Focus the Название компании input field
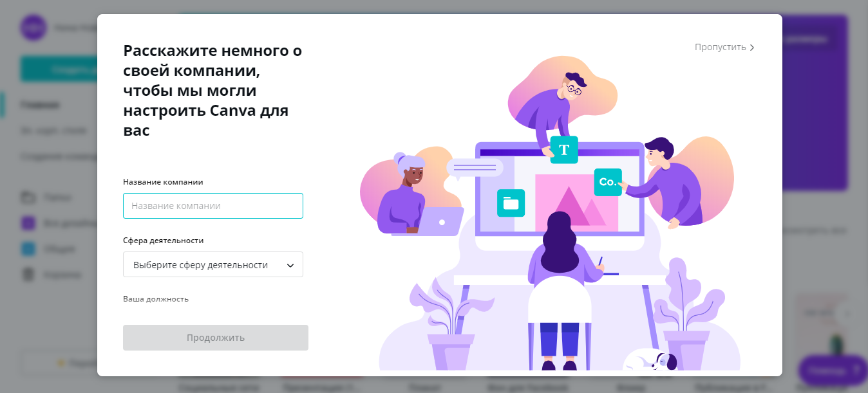 tap(213, 206)
